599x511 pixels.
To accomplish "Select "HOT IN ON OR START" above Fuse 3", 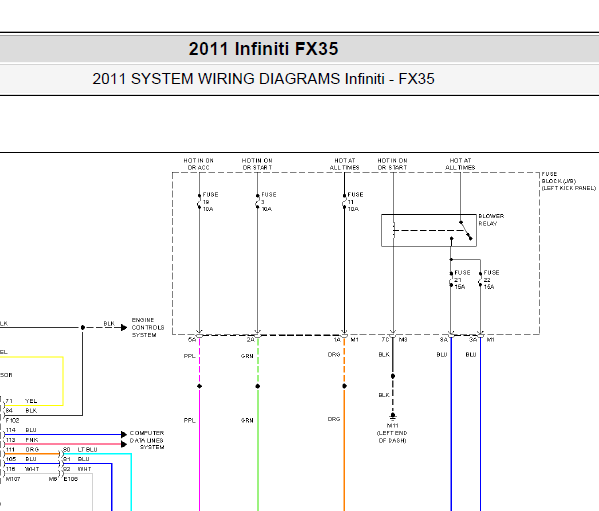I will click(257, 164).
